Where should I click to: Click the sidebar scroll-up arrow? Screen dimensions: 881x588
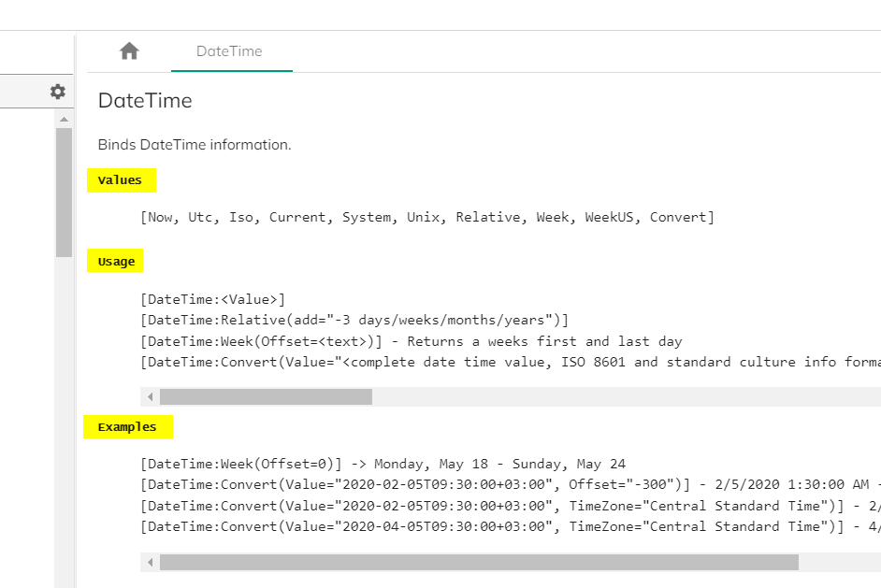click(x=64, y=119)
